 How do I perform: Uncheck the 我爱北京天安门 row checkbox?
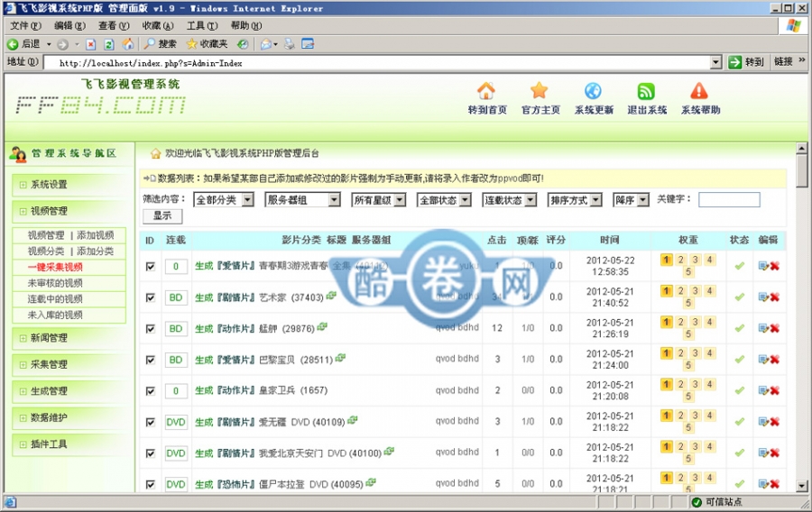[150, 453]
